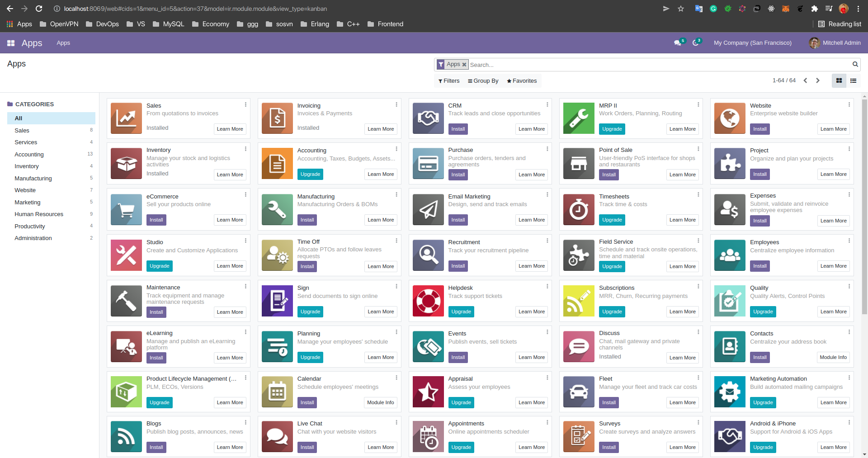Click the Helpdesk lifebuoy icon
868x458 pixels.
[428, 301]
